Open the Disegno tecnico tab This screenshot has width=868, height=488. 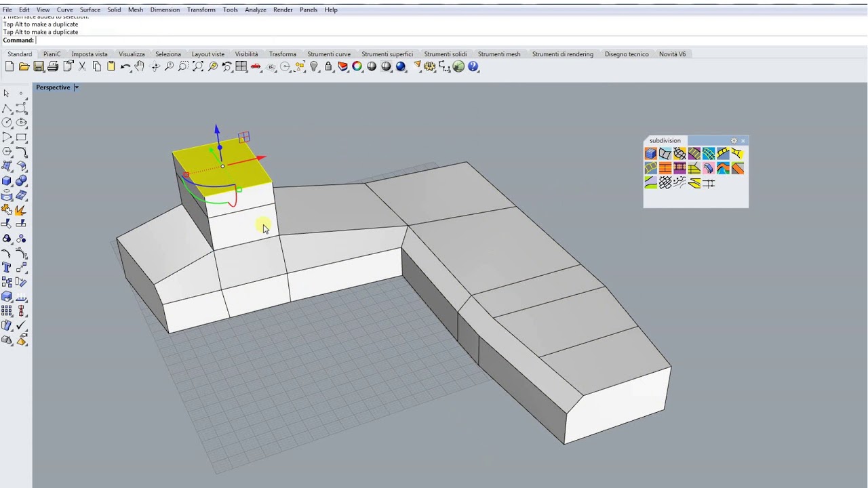point(627,54)
